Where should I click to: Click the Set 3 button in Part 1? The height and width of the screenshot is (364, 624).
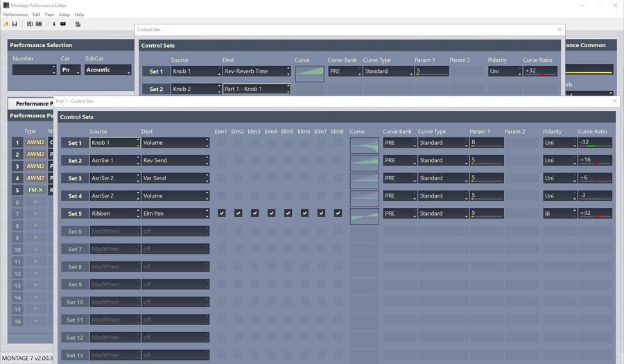coord(75,178)
